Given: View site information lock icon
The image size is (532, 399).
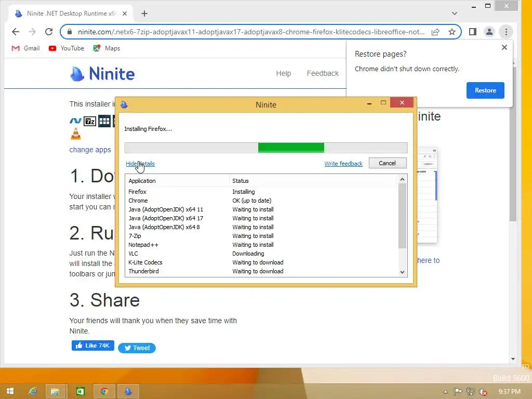Looking at the screenshot, I should click(x=70, y=32).
